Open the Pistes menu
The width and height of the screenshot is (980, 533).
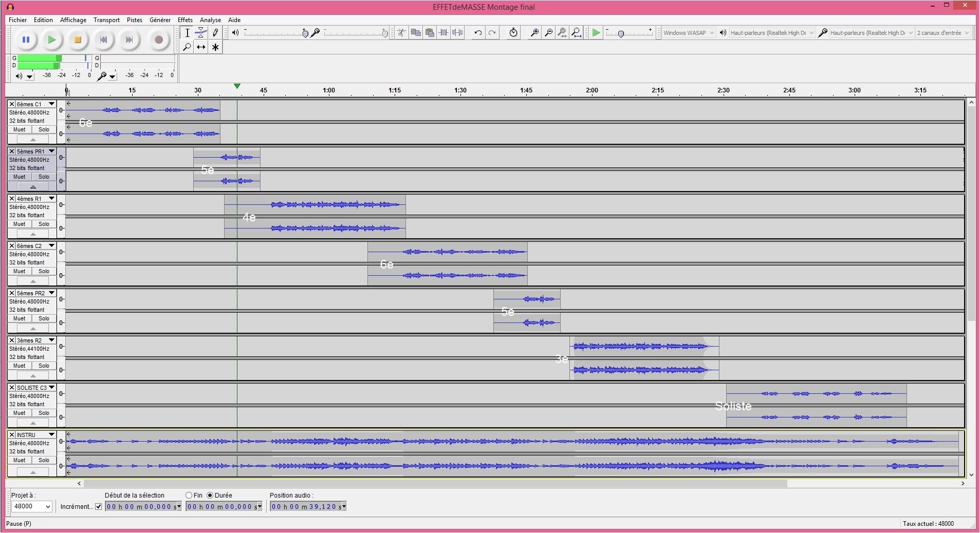[135, 20]
